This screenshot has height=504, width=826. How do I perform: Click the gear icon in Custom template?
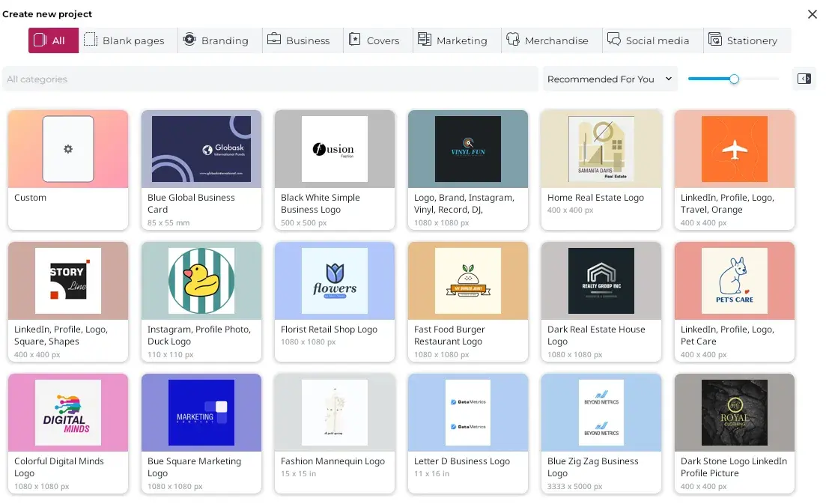tap(68, 149)
